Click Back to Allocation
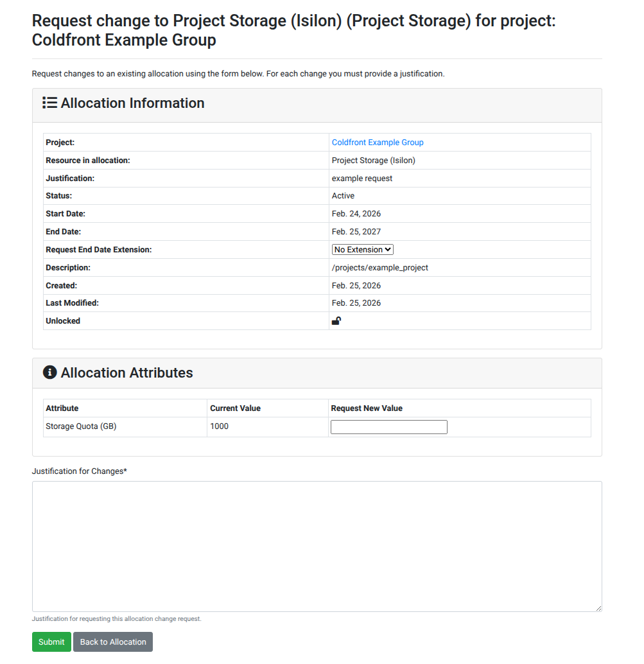Screen dimensions: 644x664 pyautogui.click(x=112, y=642)
